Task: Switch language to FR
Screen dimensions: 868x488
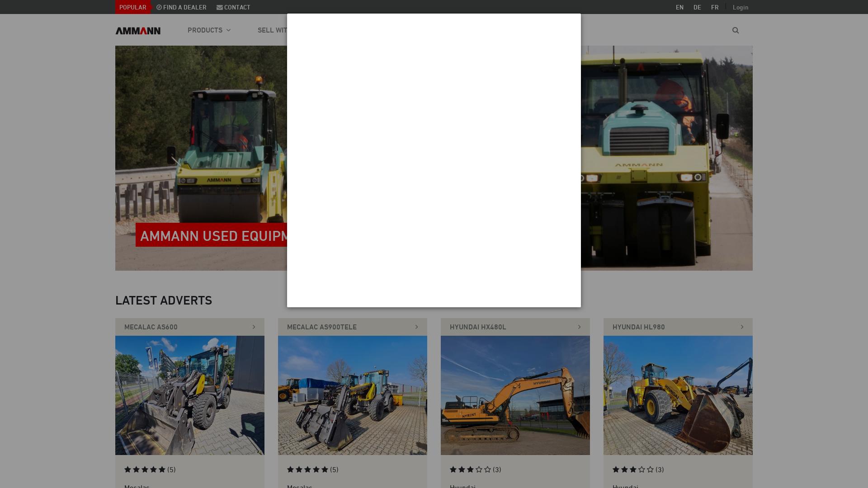Action: (x=715, y=7)
